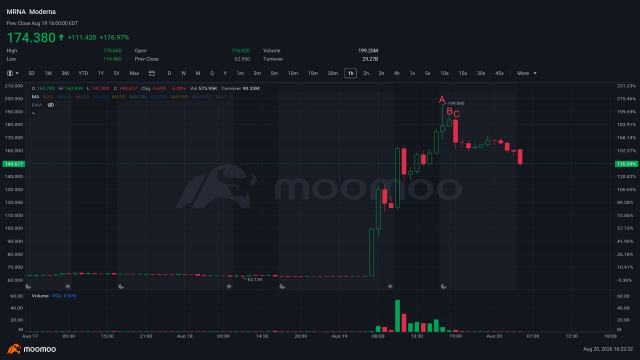This screenshot has width=640, height=360.
Task: Expand the layout dropdown arrow
Action: click(17, 73)
